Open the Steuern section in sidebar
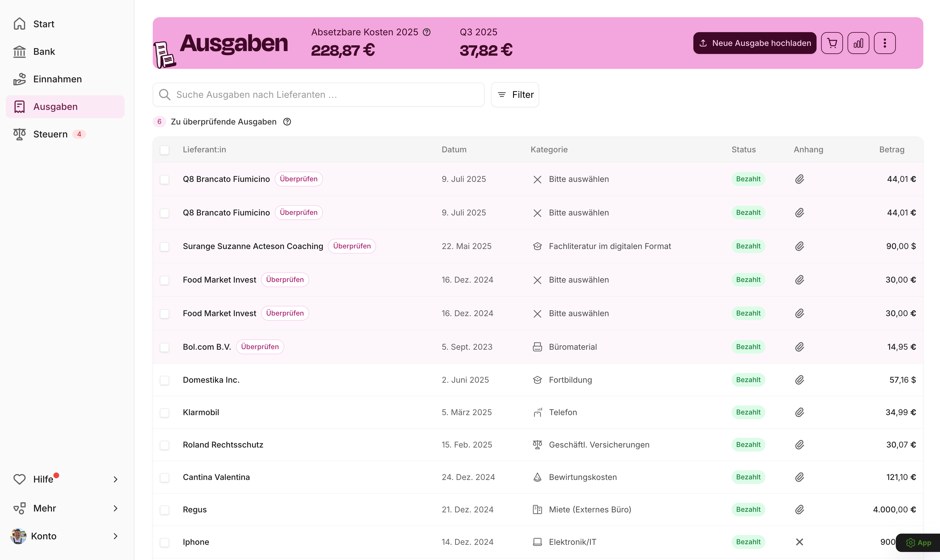Screen dimensions: 940x560 (50, 134)
